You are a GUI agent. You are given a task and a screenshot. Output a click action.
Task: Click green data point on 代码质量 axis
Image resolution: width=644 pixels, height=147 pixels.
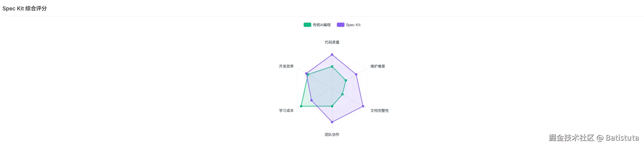332,66
